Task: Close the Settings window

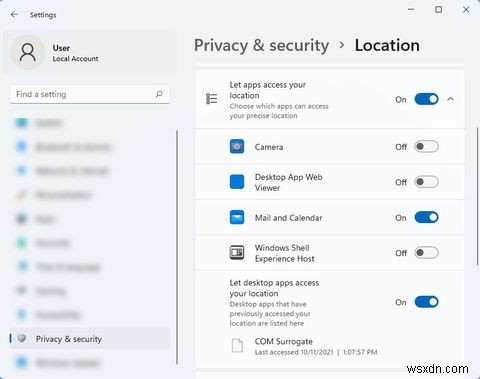Action: tap(466, 10)
